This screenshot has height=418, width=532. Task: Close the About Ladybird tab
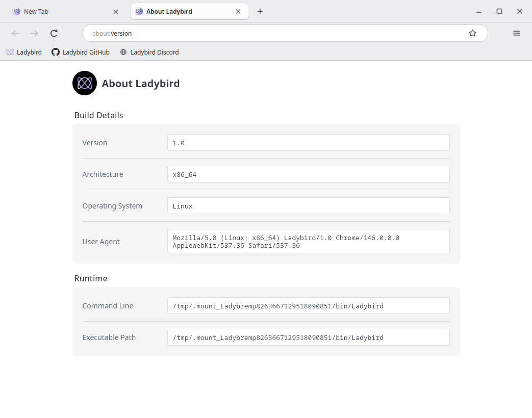(238, 12)
